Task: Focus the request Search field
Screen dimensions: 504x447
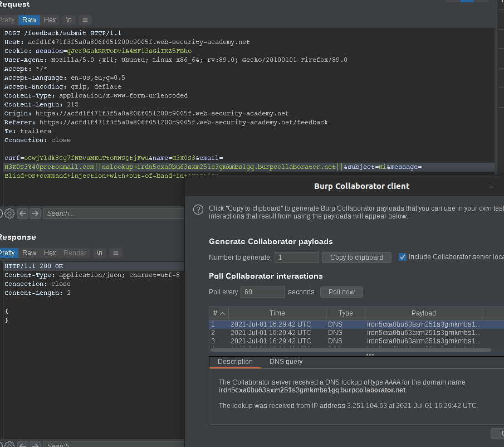Action: coord(114,213)
